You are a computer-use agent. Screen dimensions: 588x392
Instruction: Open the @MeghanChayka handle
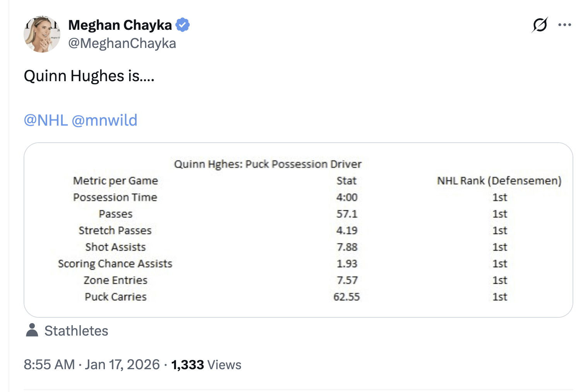tap(122, 43)
